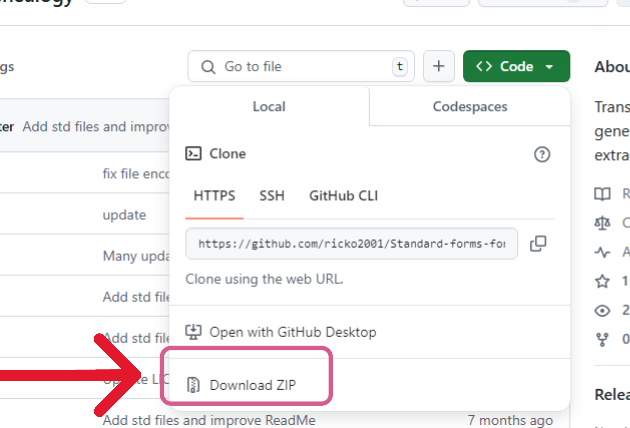Click the watchers eye icon
This screenshot has width=630, height=428.
coord(602,310)
